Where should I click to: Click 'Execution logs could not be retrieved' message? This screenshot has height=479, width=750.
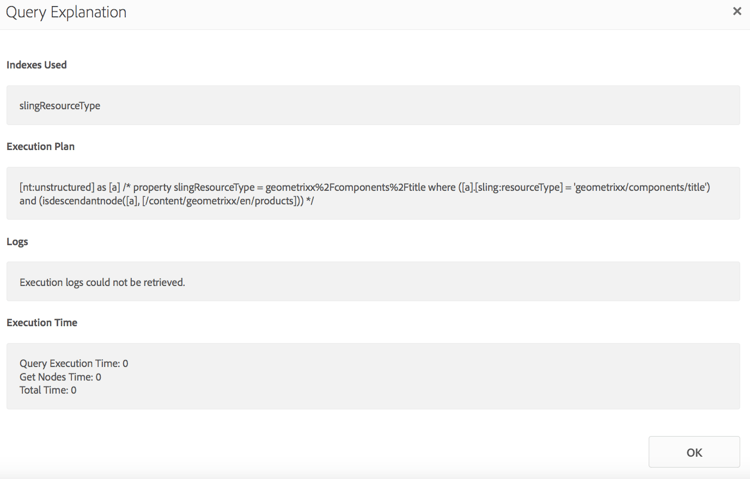point(102,282)
